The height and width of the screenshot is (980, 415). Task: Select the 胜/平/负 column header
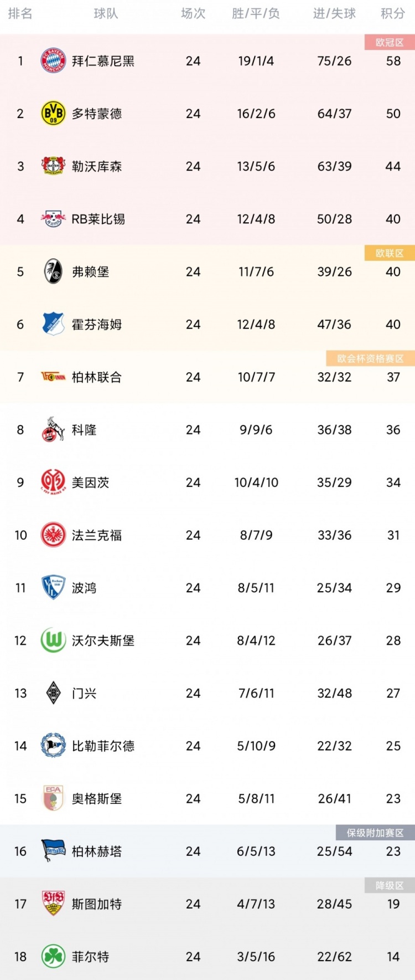[x=256, y=14]
